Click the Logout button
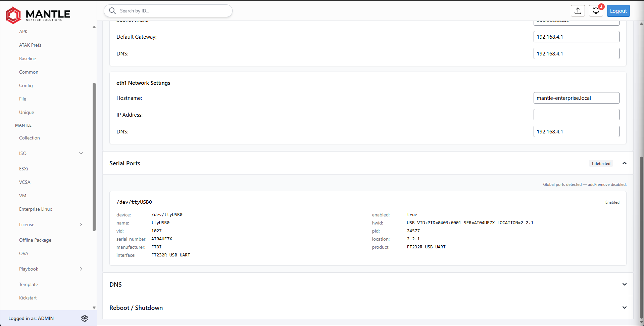Image resolution: width=644 pixels, height=326 pixels. point(618,11)
